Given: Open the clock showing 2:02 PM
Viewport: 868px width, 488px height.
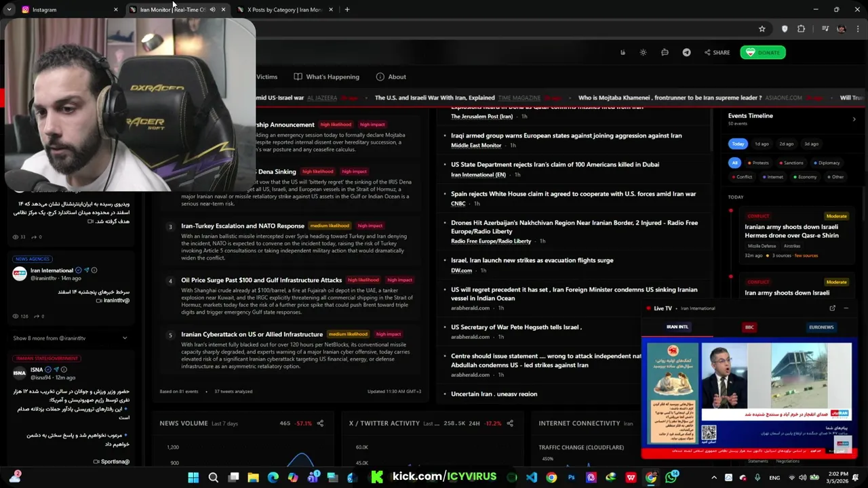Looking at the screenshot, I should click(838, 478).
